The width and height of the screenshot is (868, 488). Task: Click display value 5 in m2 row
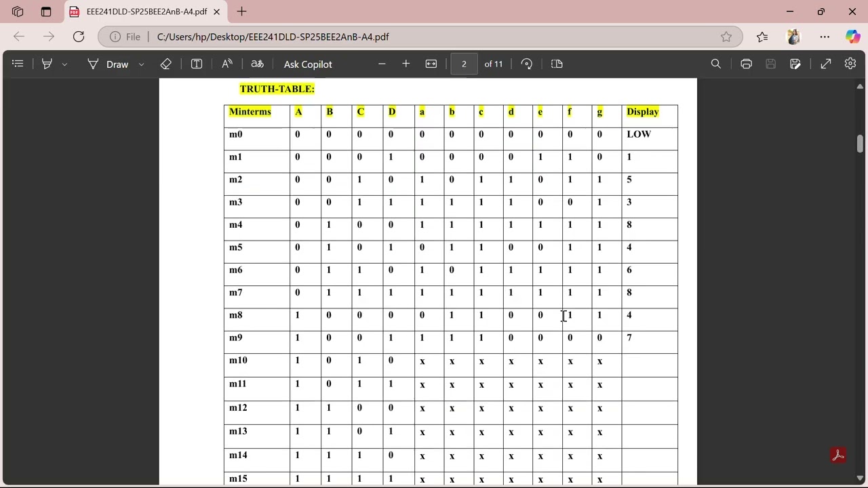629,180
